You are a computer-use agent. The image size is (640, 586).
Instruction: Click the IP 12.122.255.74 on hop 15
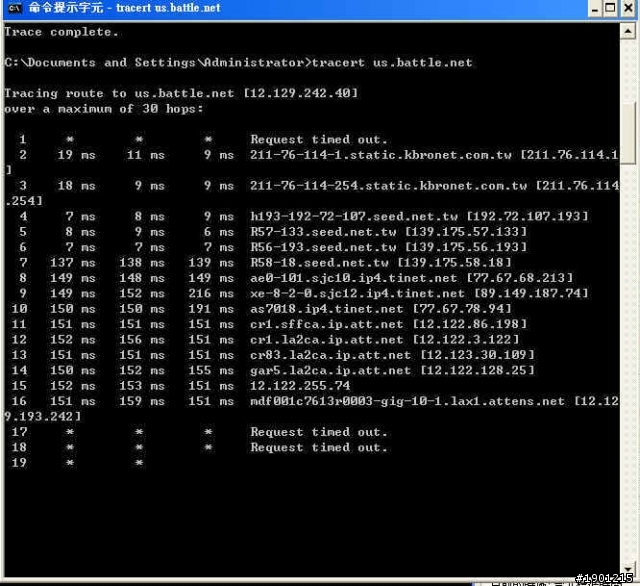pos(300,386)
